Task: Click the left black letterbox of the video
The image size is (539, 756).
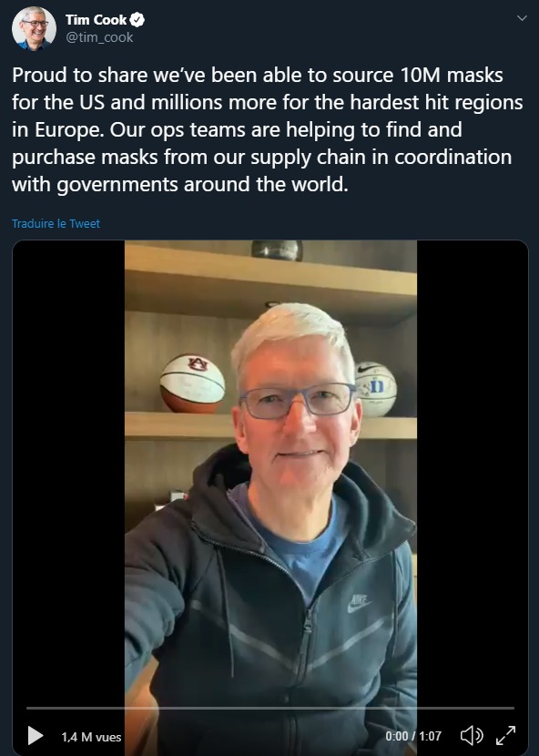Action: [68, 473]
